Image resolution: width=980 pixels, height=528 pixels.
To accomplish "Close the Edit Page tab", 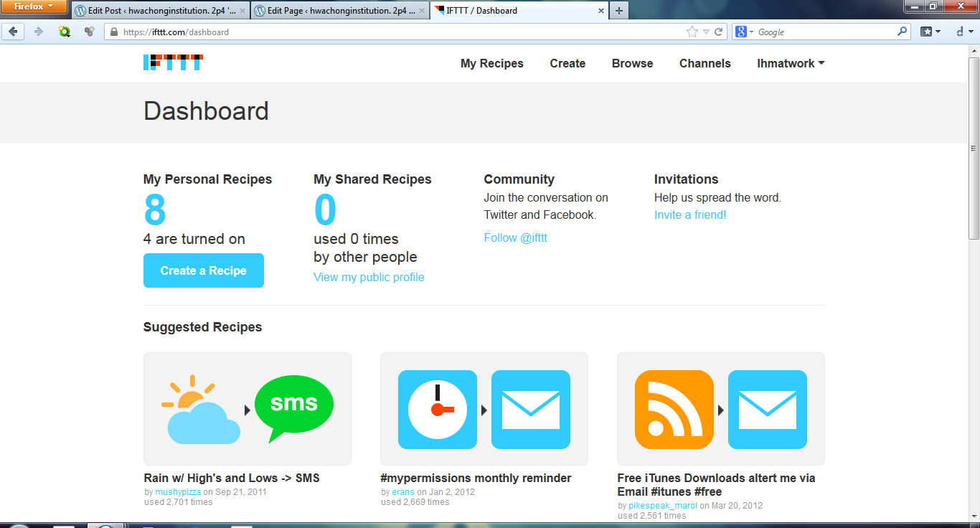I will 422,11.
